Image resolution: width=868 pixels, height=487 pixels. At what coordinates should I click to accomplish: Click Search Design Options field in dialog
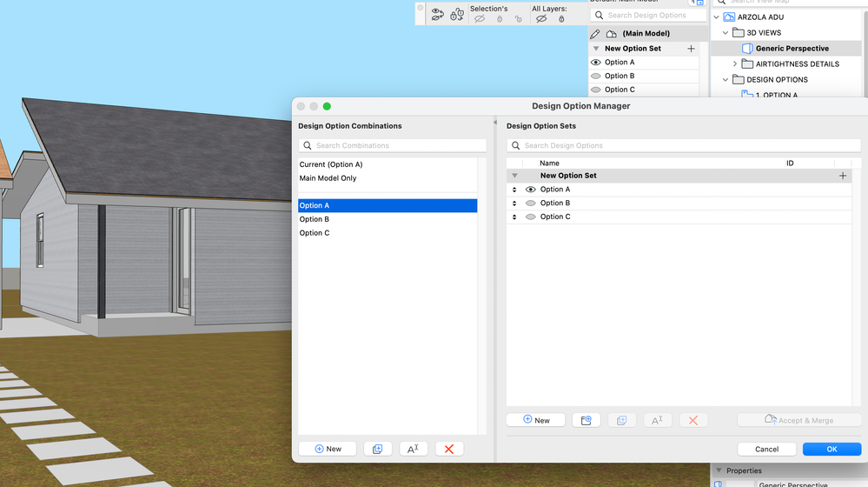(684, 146)
